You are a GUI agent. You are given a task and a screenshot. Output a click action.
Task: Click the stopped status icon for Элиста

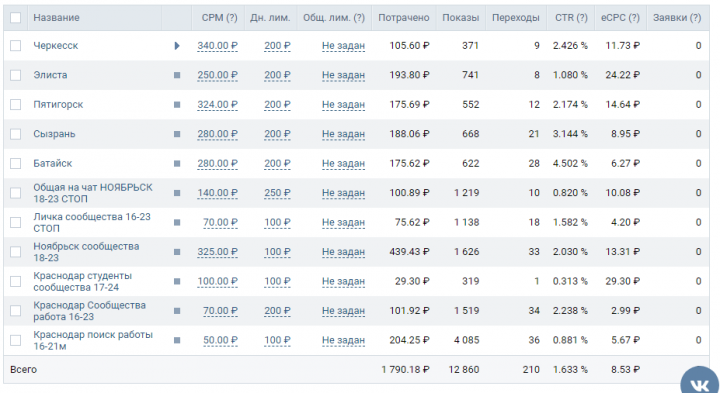177,75
